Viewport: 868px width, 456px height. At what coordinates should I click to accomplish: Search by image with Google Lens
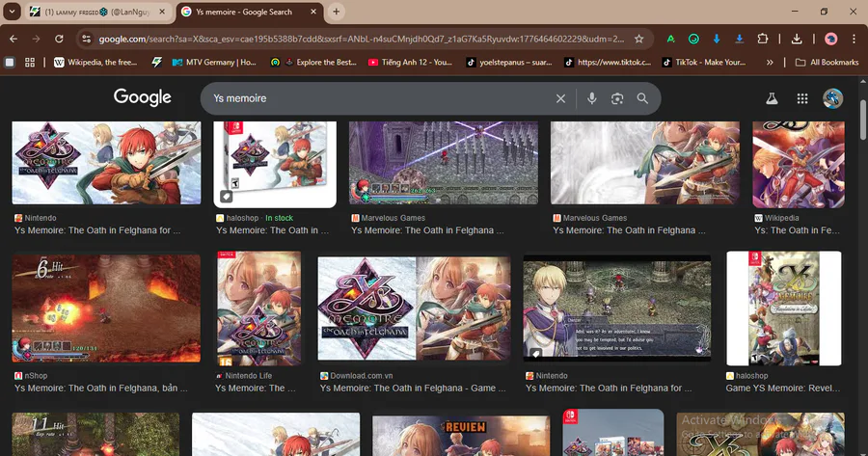coord(617,98)
